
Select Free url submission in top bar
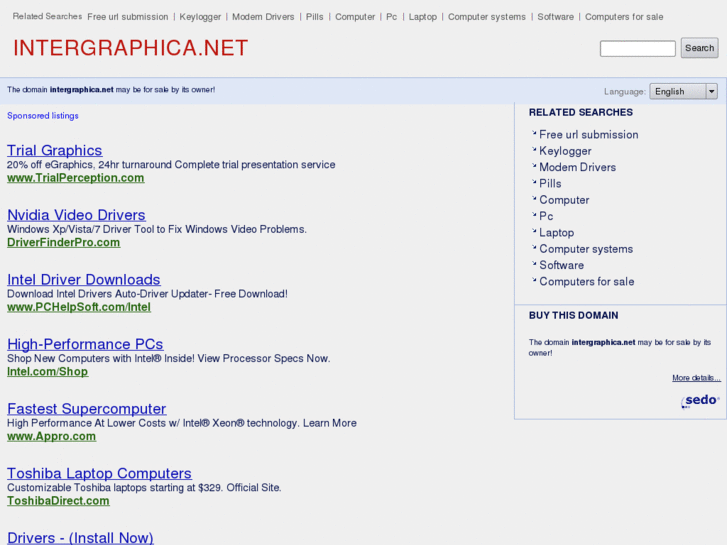[128, 17]
